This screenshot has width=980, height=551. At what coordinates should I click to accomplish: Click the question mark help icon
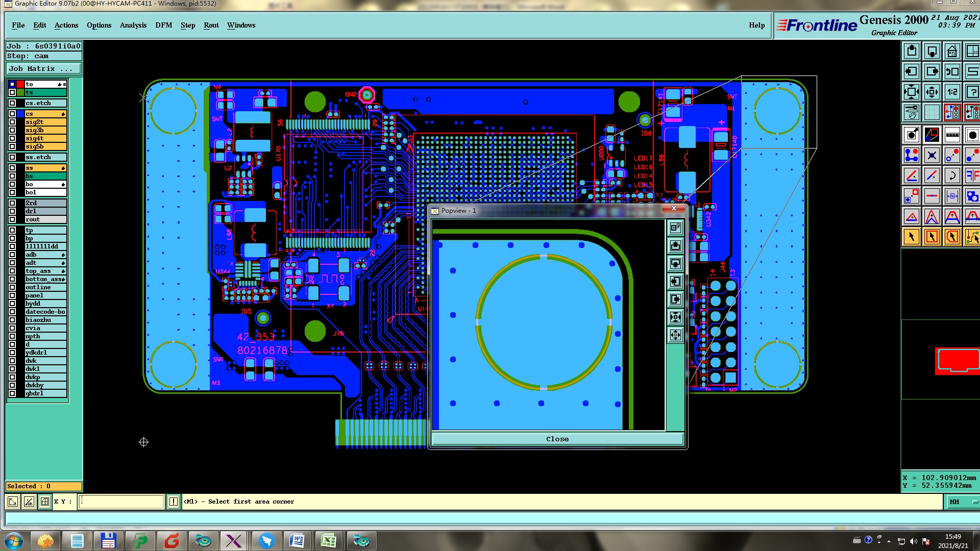[972, 92]
